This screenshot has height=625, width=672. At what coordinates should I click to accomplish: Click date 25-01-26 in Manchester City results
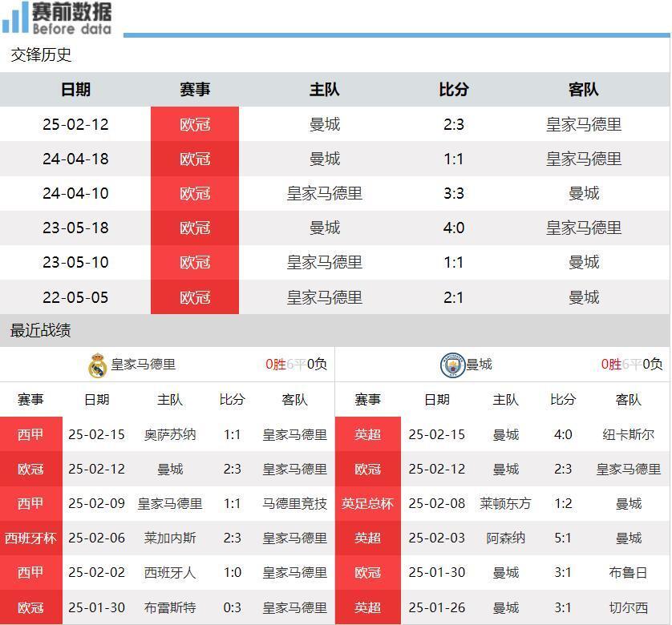pyautogui.click(x=437, y=607)
